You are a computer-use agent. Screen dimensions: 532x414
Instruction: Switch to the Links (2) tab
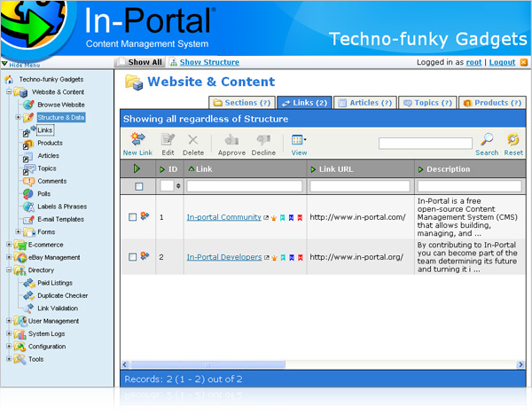tap(304, 103)
